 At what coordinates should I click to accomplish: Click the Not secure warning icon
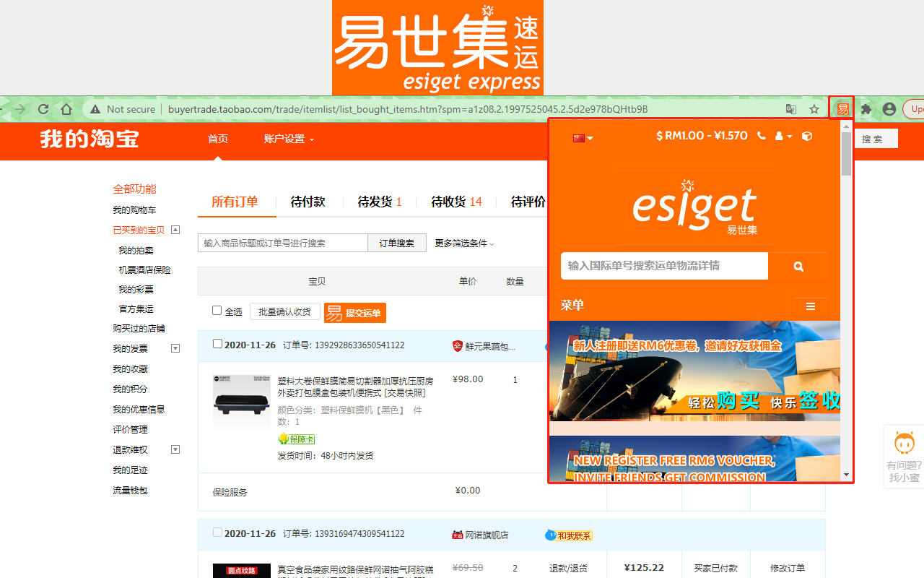95,109
